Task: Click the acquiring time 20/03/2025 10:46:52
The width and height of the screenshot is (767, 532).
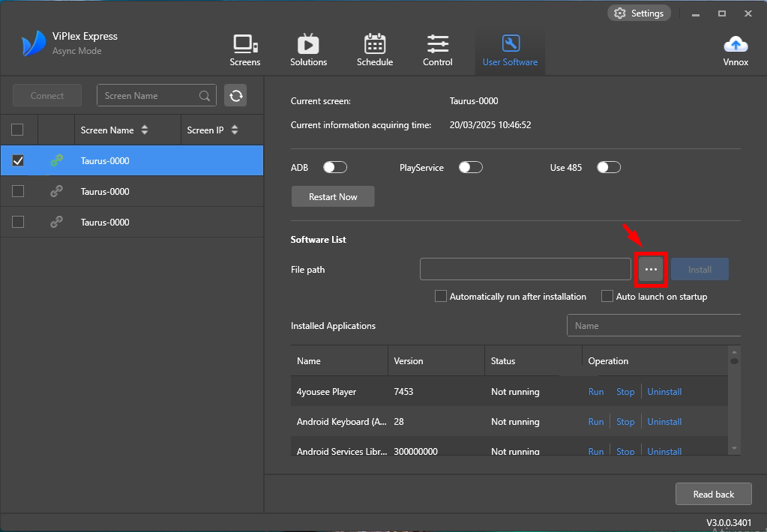Action: pyautogui.click(x=490, y=124)
